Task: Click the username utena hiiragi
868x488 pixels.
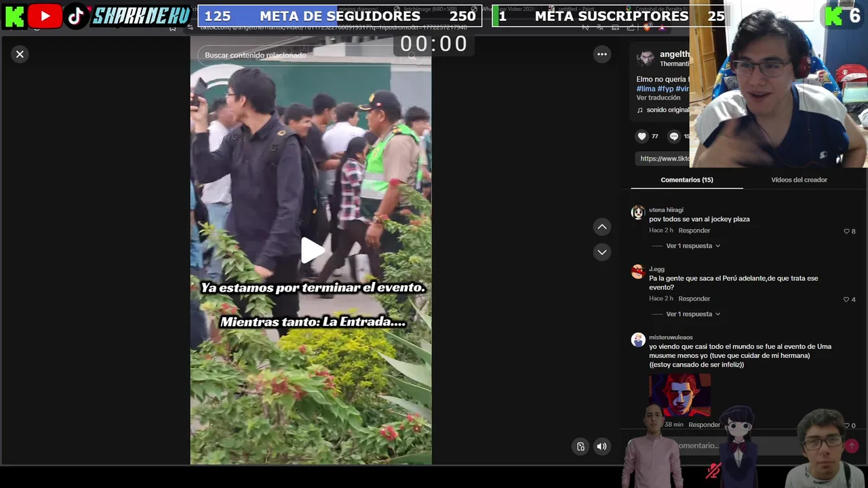Action: [x=666, y=210]
